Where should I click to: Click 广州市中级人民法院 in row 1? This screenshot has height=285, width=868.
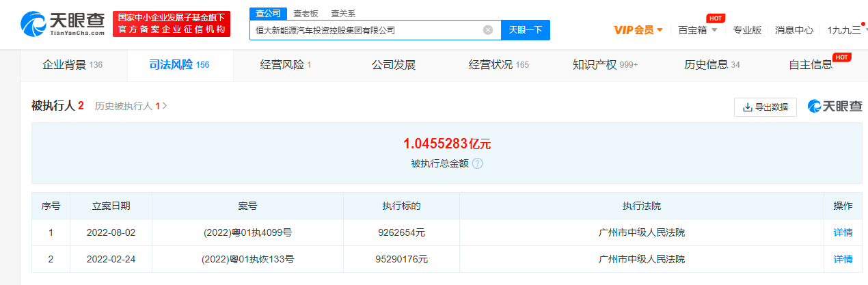click(641, 232)
